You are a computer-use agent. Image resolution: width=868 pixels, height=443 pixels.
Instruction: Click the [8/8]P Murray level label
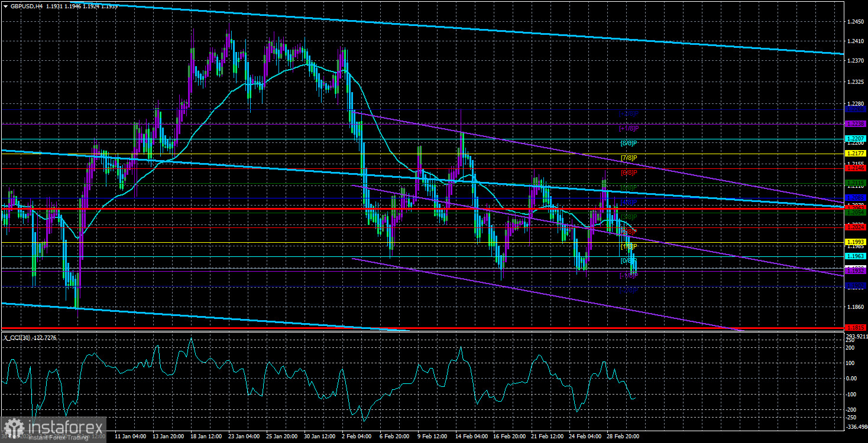tap(629, 143)
